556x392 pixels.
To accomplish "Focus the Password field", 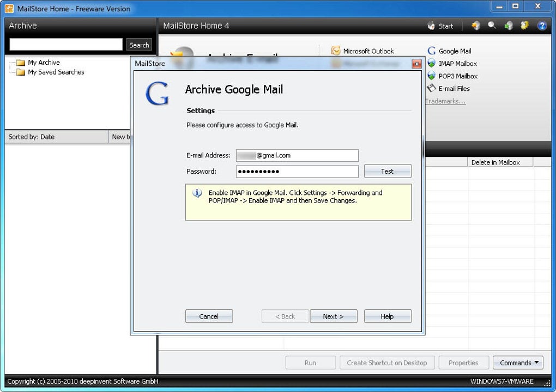I will coord(297,171).
